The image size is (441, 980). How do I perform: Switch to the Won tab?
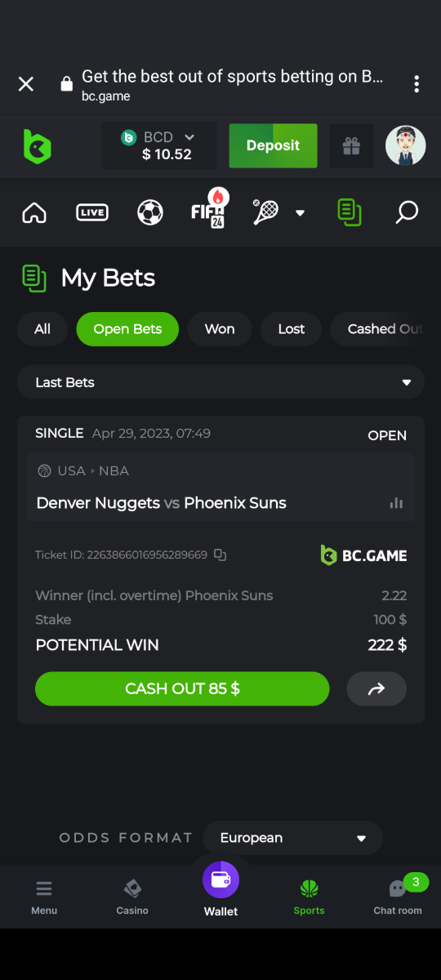(x=220, y=329)
